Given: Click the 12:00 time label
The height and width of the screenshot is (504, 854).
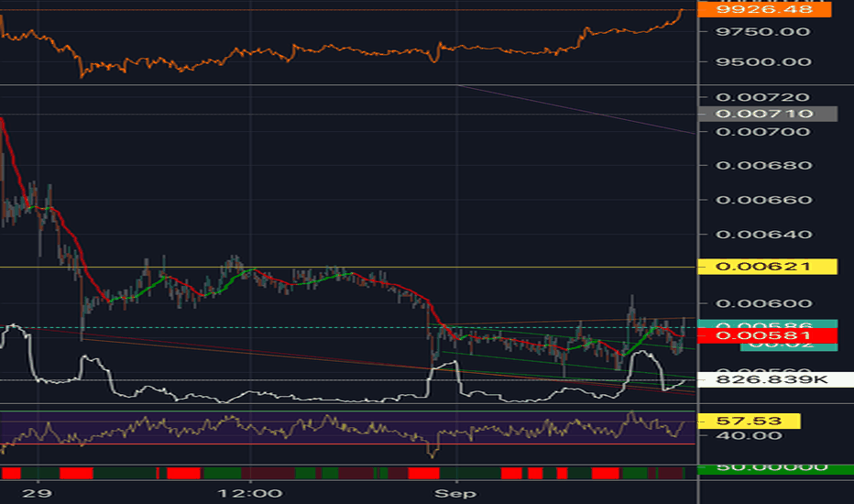Looking at the screenshot, I should 249,494.
